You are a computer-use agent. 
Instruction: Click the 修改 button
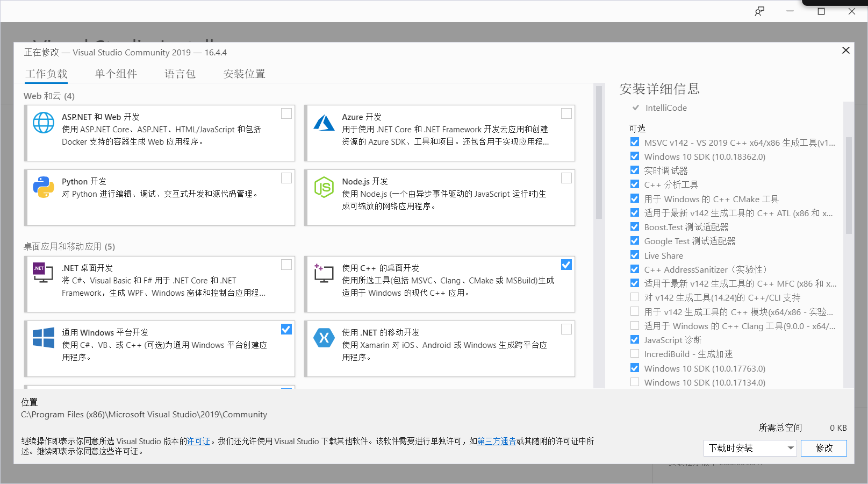(x=823, y=448)
